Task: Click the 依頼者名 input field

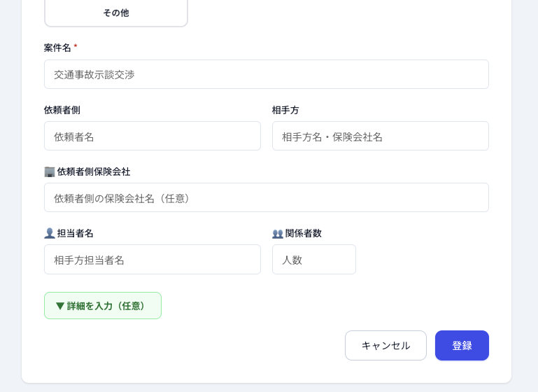Action: pos(152,136)
